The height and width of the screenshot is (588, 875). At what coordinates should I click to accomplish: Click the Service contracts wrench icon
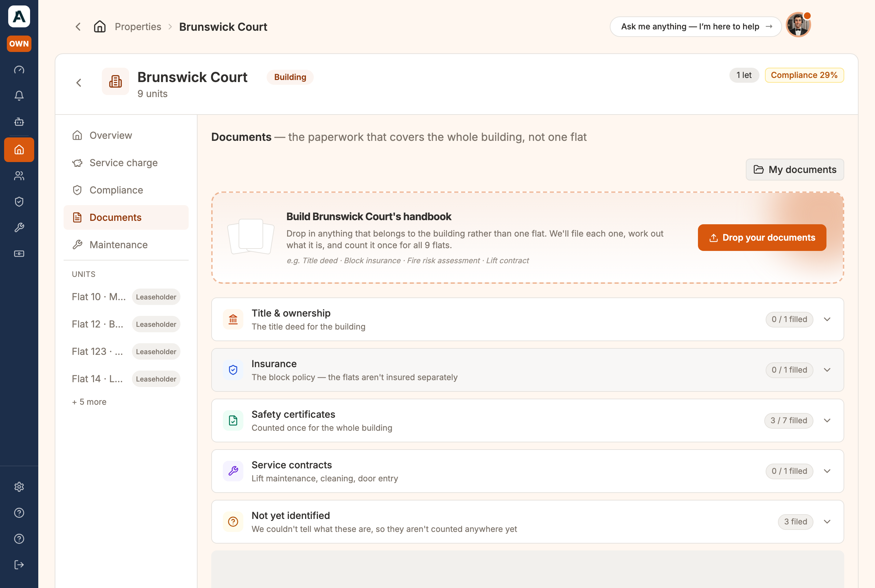(x=233, y=471)
